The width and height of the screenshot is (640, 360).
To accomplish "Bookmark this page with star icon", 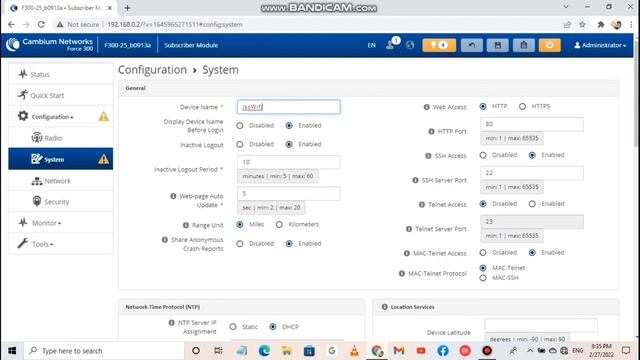I will 582,24.
